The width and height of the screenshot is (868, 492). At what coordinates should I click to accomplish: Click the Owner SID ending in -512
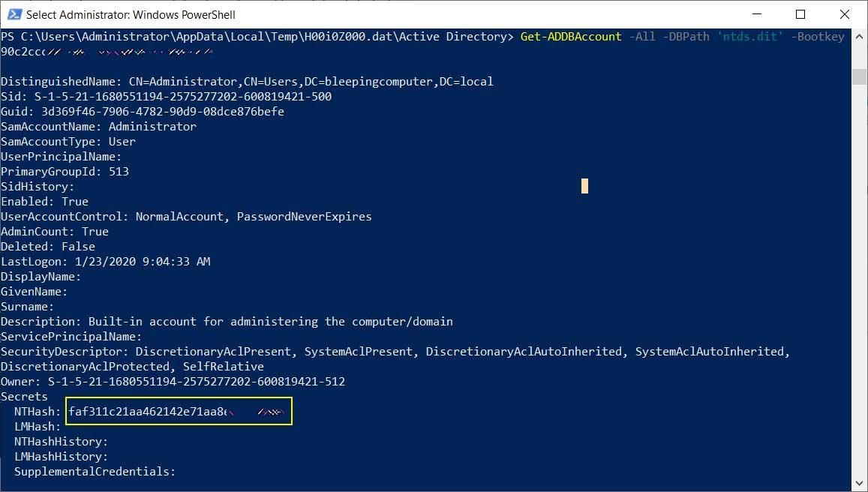(x=197, y=381)
